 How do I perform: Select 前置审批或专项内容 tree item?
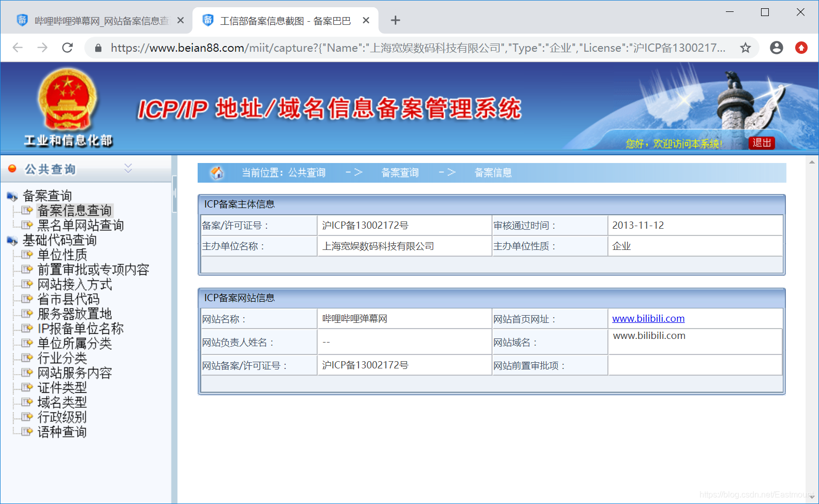coord(93,270)
